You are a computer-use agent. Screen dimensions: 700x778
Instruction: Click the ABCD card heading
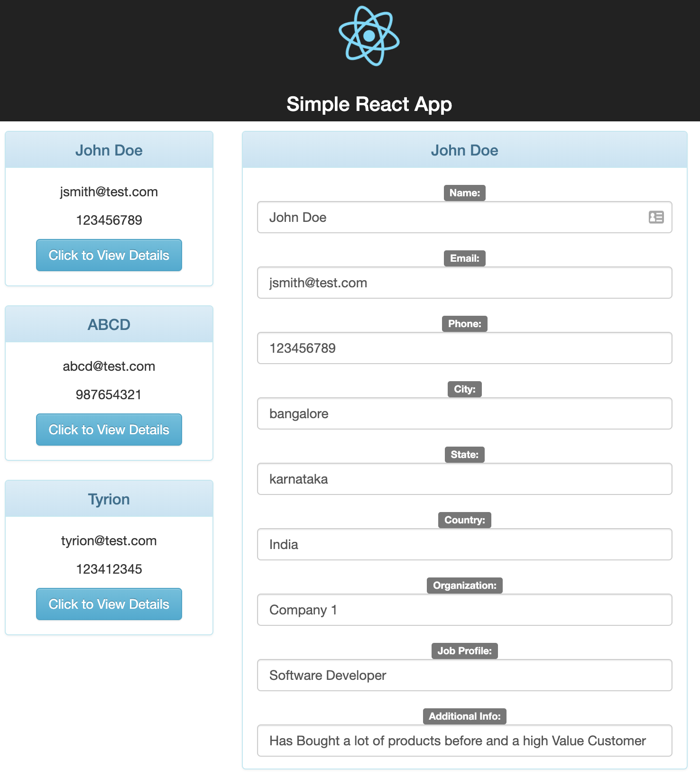(x=109, y=325)
